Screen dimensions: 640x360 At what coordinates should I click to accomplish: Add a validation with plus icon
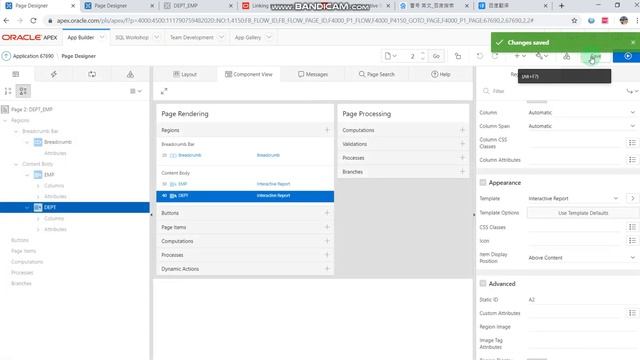[462, 144]
